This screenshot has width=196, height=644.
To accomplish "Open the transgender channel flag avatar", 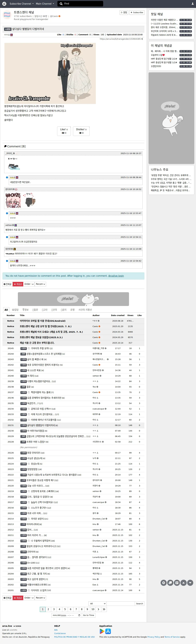I will [x=7, y=15].
